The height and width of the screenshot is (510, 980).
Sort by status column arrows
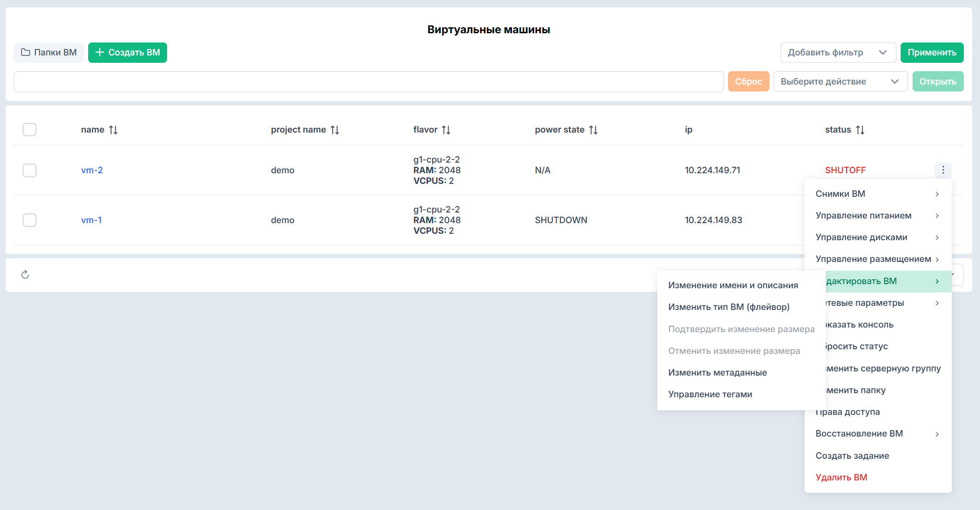[860, 130]
